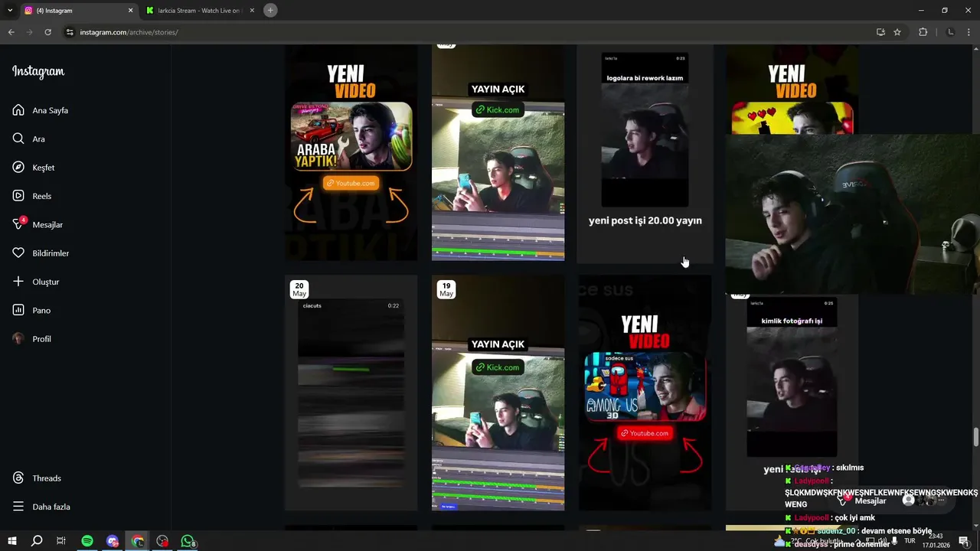Click Oluştur to create a post

[36, 282]
